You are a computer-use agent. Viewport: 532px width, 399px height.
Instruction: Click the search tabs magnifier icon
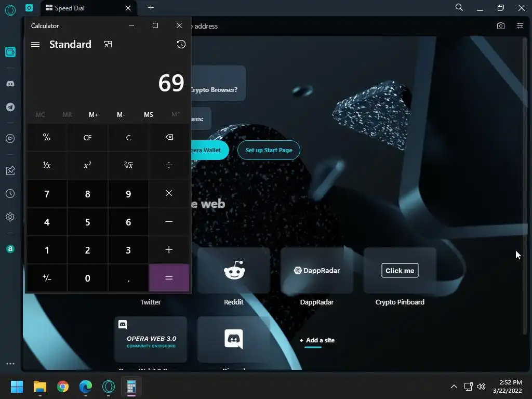[459, 7]
